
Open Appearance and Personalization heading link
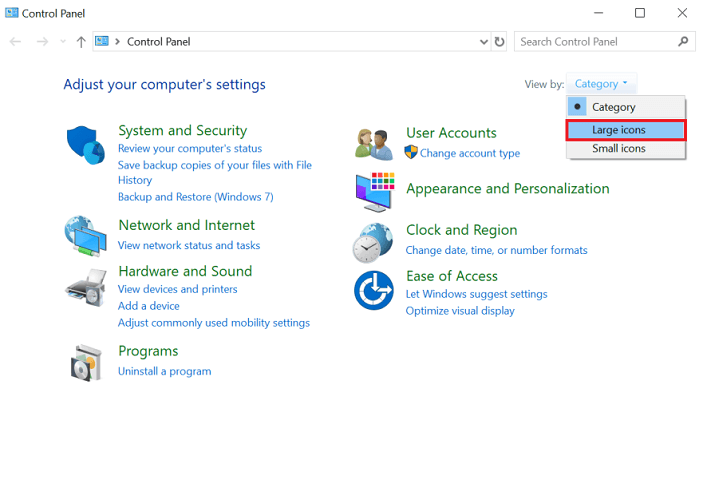pos(508,189)
